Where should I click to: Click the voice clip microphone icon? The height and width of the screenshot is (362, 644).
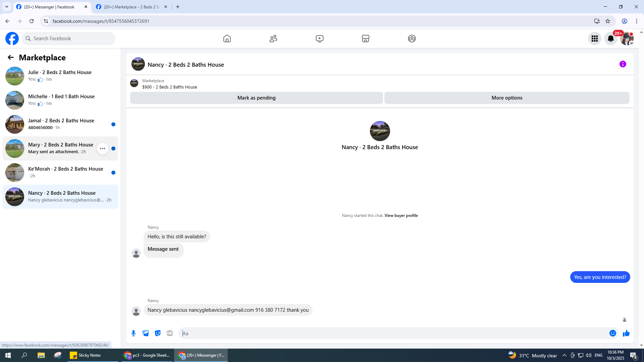[133, 333]
